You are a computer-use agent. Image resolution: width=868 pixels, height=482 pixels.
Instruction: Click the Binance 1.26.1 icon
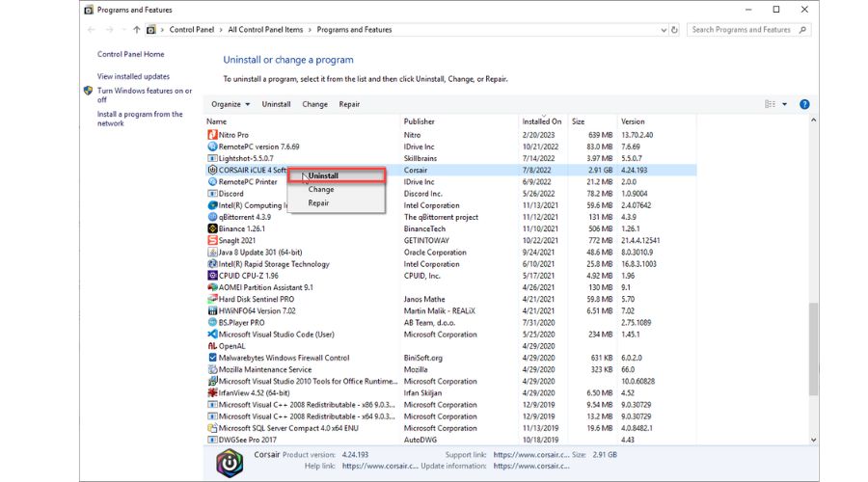[212, 228]
